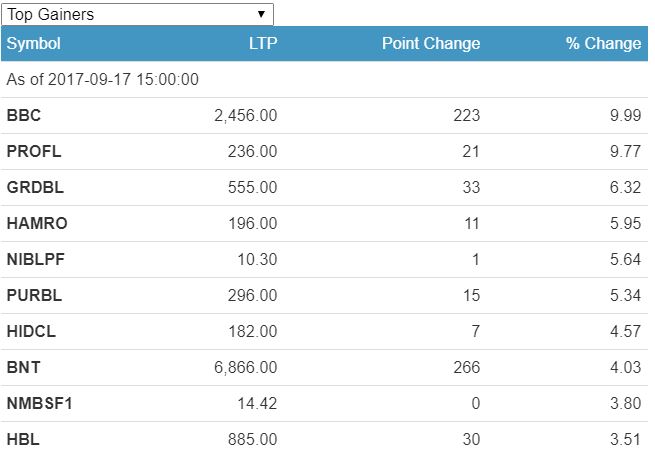Click BNT's LTP value 6,866.00
This screenshot has height=456, width=655.
245,367
